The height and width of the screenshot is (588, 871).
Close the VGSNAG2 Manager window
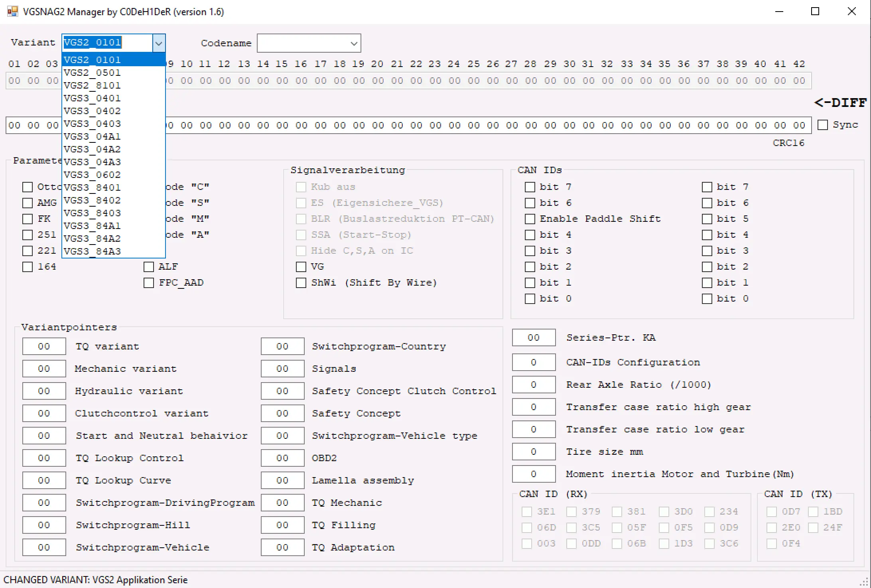(x=851, y=12)
